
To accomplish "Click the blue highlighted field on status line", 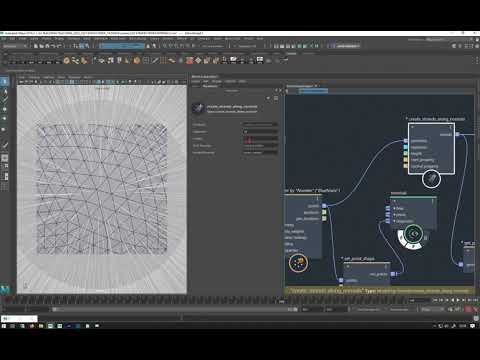I will [x=122, y=46].
